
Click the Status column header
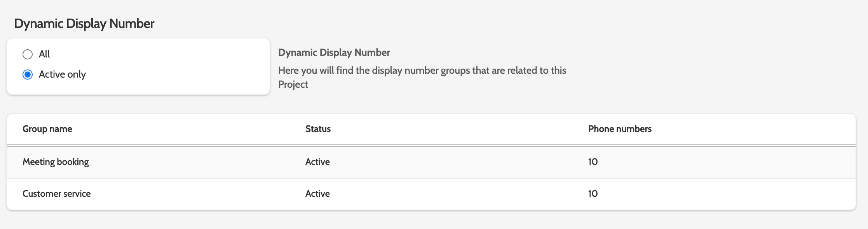pyautogui.click(x=318, y=129)
